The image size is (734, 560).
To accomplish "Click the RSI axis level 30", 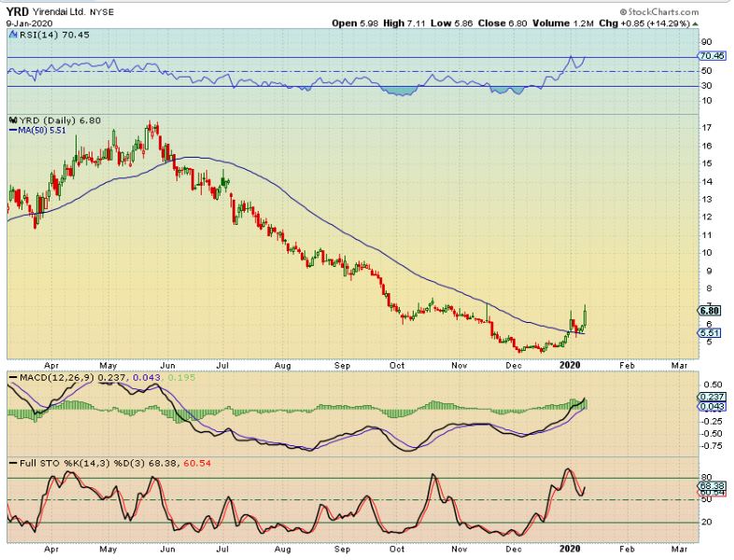I will click(x=706, y=86).
